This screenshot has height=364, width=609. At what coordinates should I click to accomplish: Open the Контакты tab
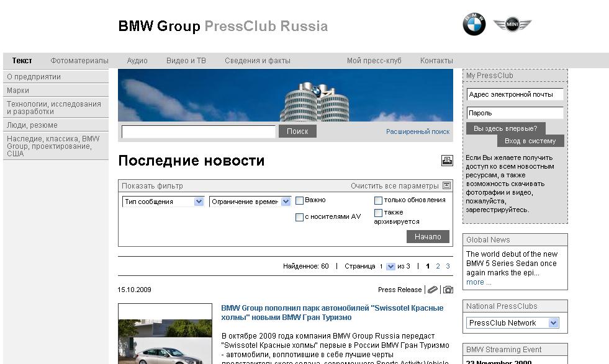tap(436, 61)
